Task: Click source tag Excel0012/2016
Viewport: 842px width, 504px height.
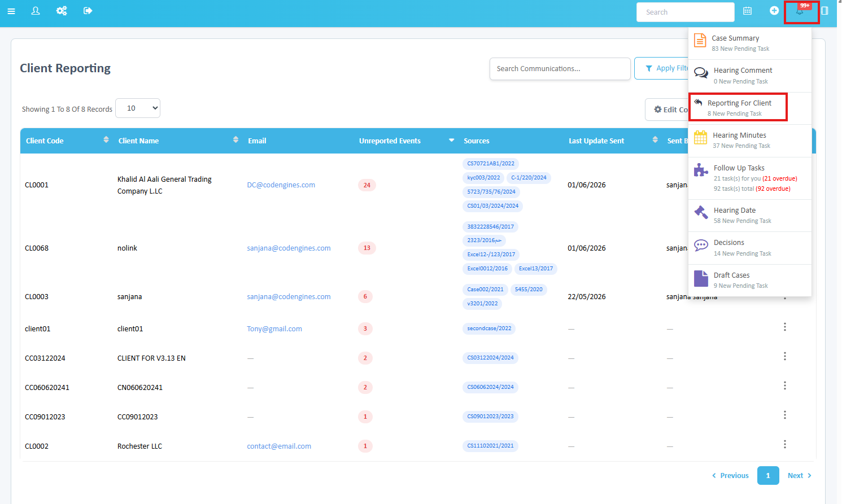Action: [487, 269]
